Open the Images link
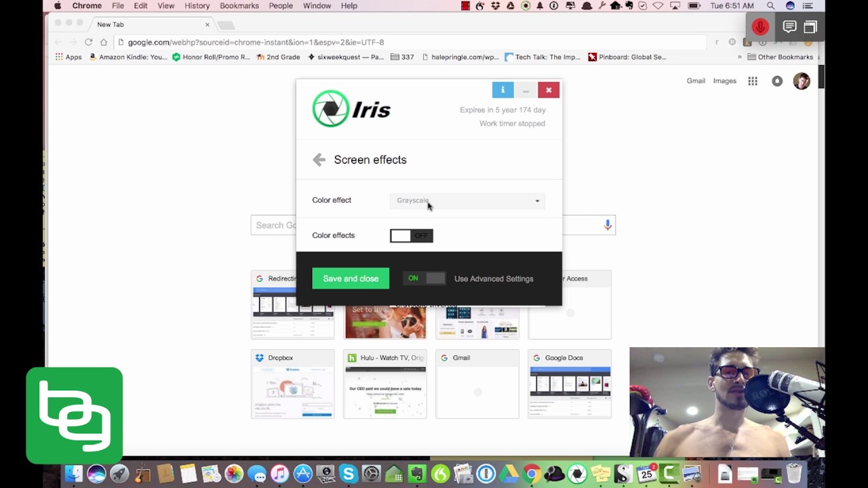 [724, 81]
